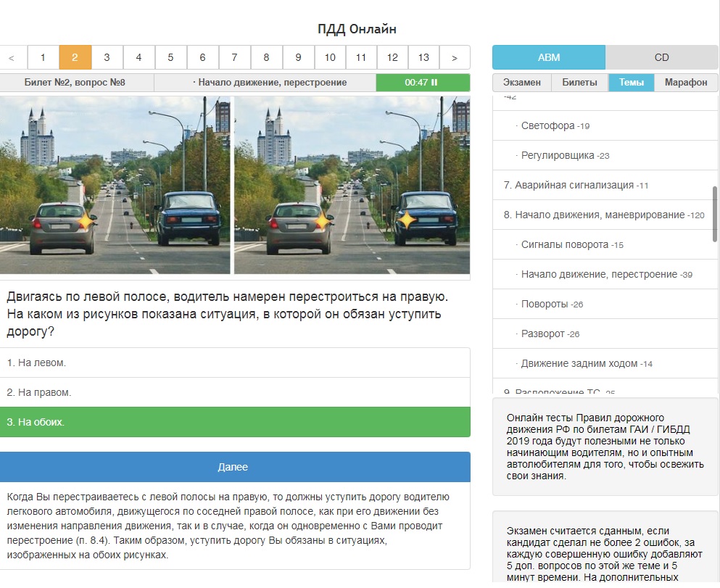This screenshot has width=720, height=588.
Task: Open question number 13
Action: click(424, 57)
